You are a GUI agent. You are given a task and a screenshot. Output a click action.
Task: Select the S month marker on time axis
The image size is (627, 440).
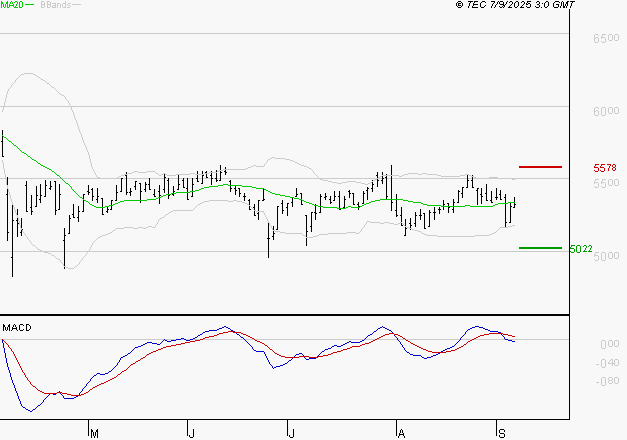coord(500,432)
